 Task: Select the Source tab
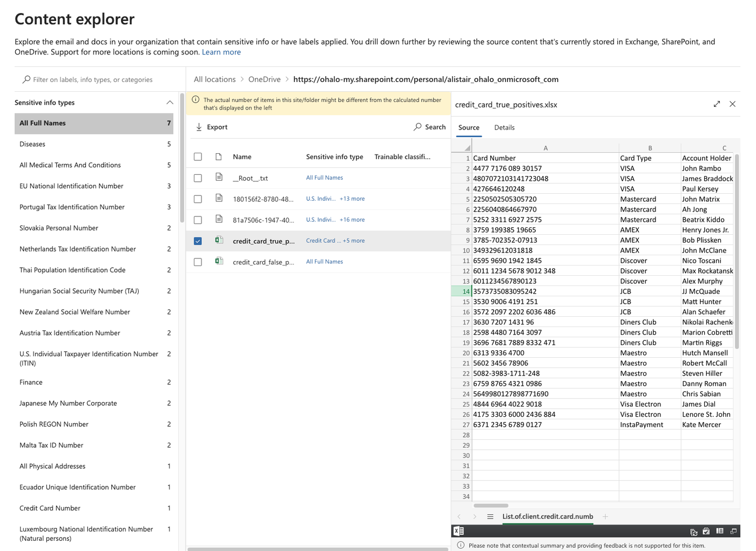(x=469, y=127)
